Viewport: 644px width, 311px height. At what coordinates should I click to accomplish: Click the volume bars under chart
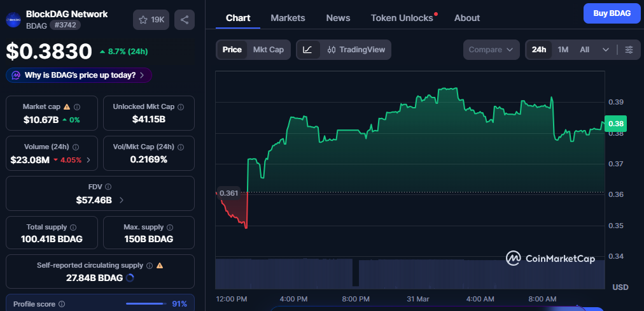pyautogui.click(x=410, y=273)
